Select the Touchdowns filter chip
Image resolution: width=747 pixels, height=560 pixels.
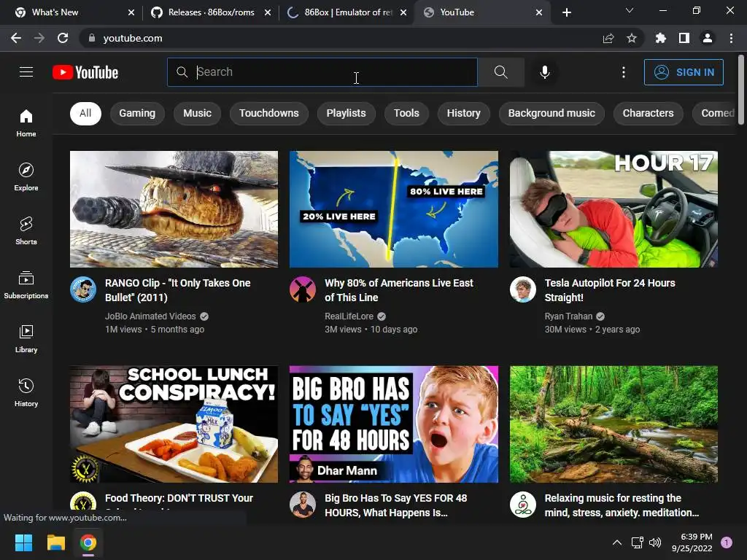click(x=268, y=113)
